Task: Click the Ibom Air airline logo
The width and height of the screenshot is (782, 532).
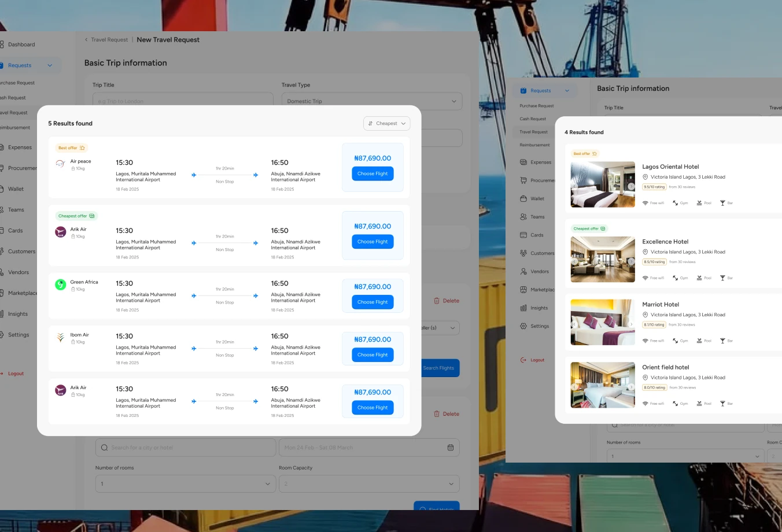Action: point(60,337)
